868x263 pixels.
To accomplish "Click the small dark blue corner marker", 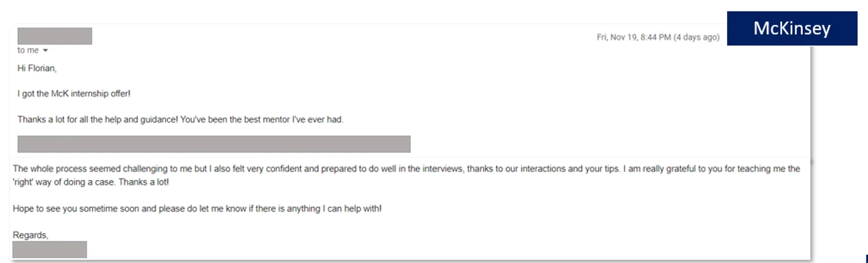I will click(866, 259).
